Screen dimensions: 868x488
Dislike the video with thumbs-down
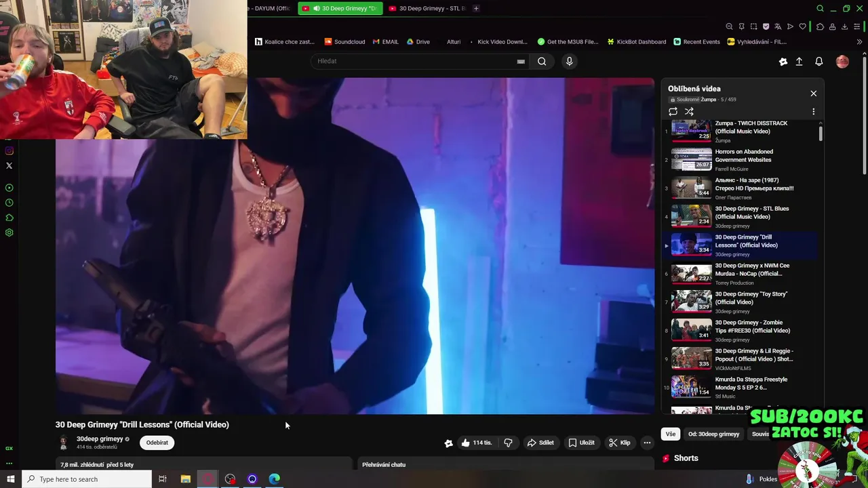508,443
